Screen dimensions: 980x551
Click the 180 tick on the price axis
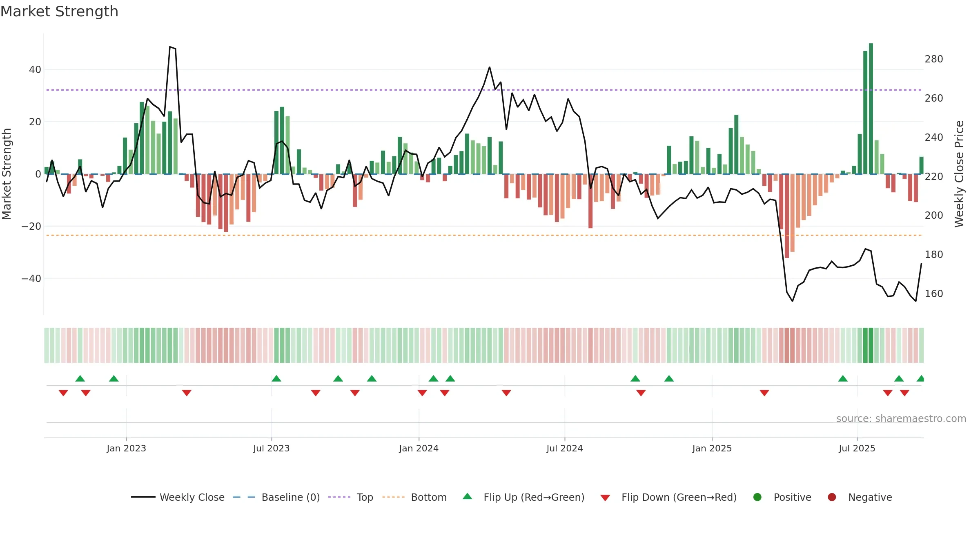pos(934,255)
